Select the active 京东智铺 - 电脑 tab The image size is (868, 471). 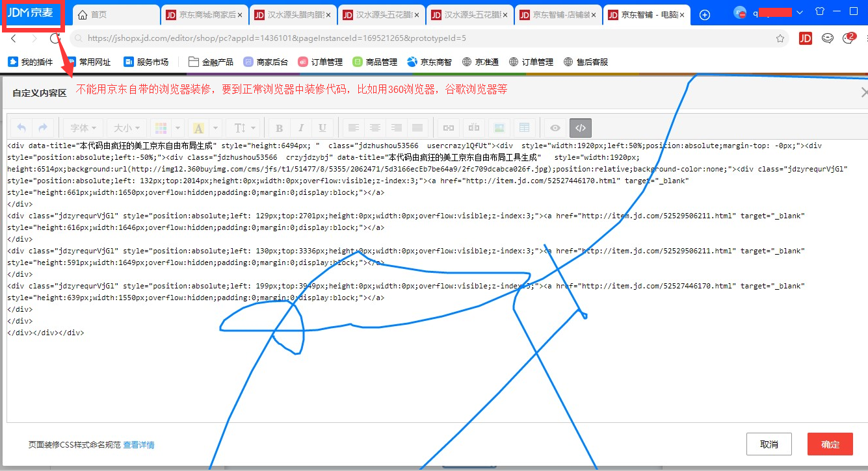click(x=646, y=14)
